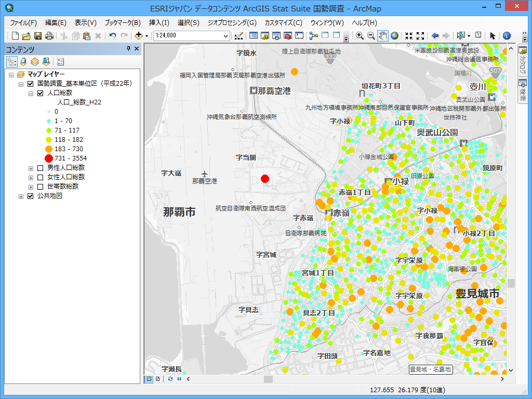This screenshot has width=532, height=399.
Task: Zoom to full extent globe
Action: 395,36
